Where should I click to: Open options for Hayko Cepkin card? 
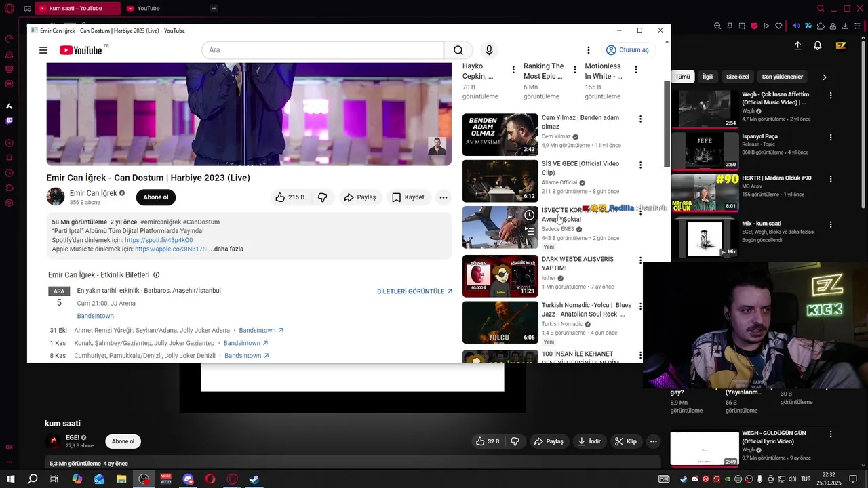click(513, 70)
